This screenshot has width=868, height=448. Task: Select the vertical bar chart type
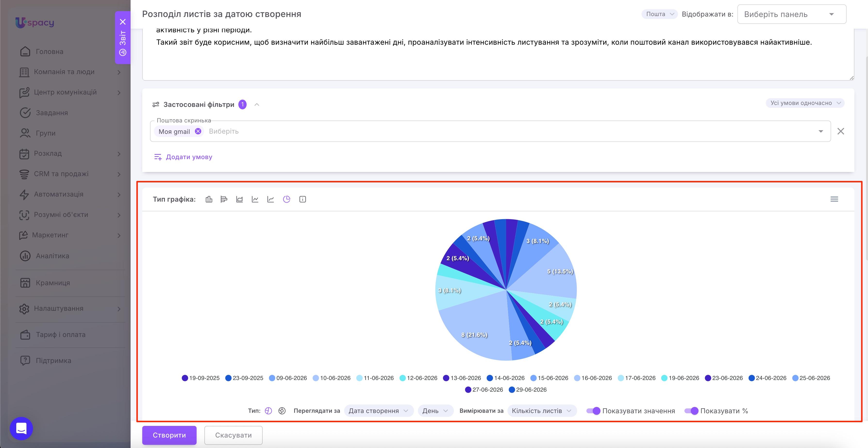click(209, 199)
